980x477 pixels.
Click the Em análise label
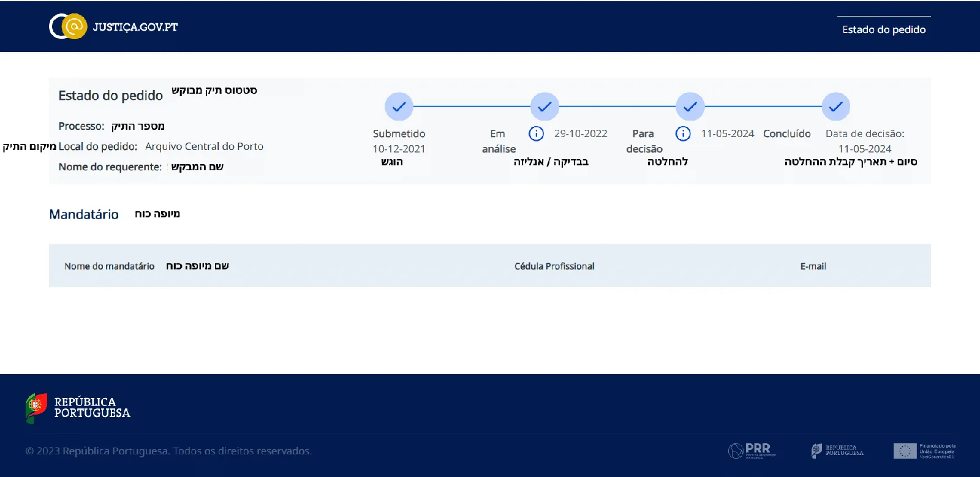499,141
